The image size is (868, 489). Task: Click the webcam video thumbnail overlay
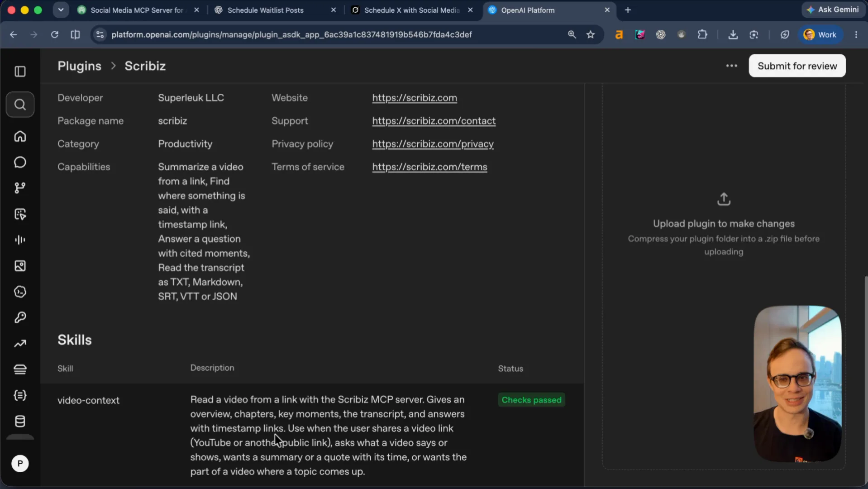point(797,384)
